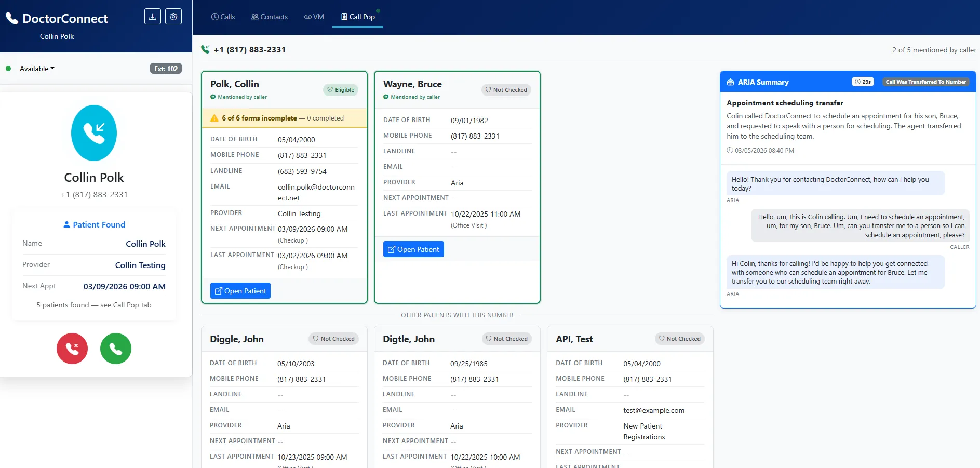Click the caller's transcript message bubble
The image size is (980, 468).
[x=861, y=226]
